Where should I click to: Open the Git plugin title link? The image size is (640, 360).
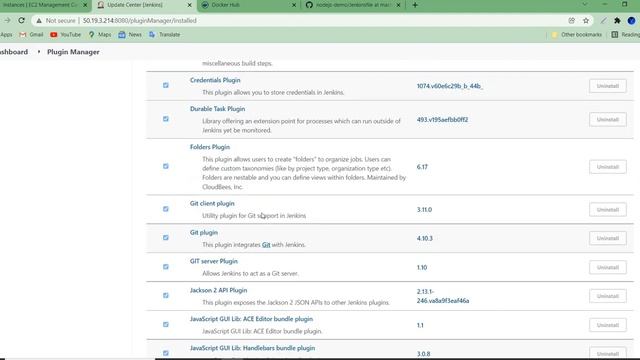(204, 232)
